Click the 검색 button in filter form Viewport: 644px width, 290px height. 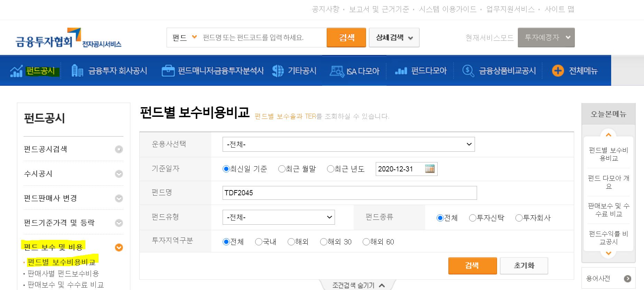(x=473, y=265)
